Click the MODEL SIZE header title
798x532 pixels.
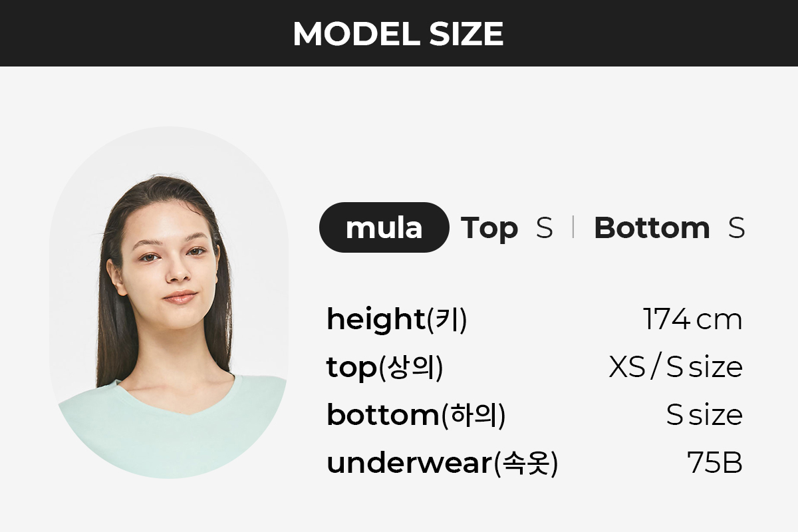tap(398, 33)
